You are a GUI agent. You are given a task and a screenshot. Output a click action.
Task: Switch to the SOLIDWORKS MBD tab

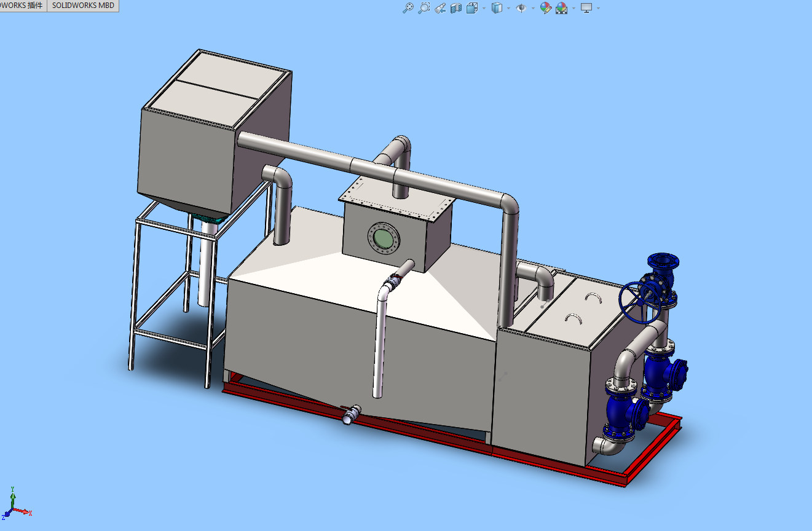click(83, 6)
